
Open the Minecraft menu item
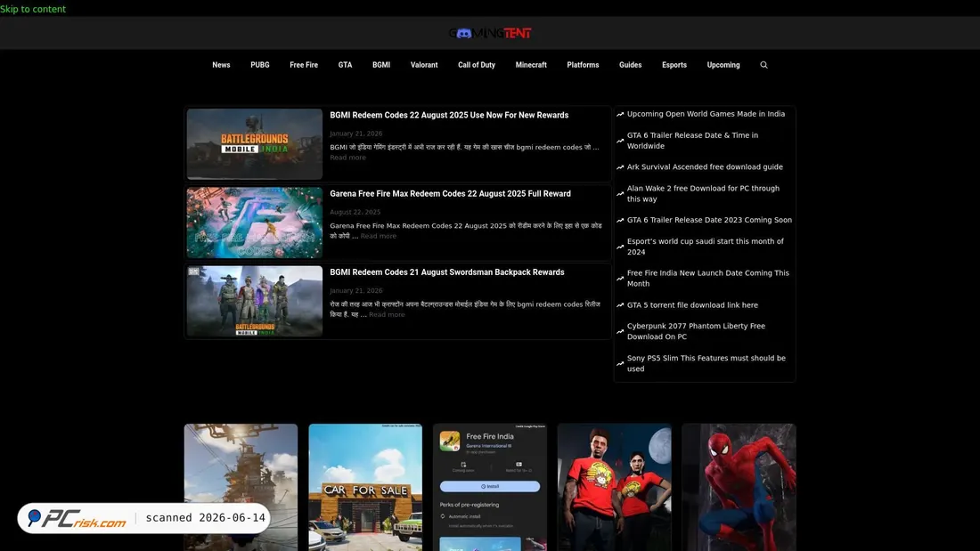coord(531,65)
